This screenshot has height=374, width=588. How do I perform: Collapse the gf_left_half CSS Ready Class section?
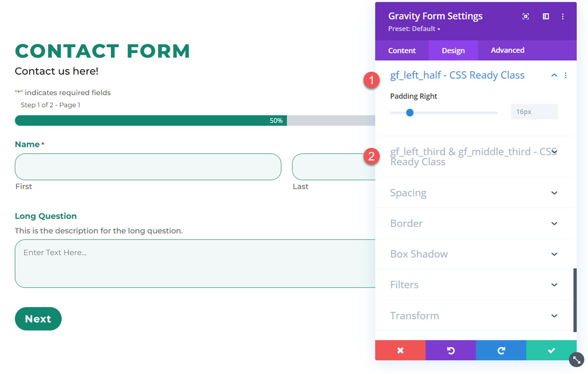pos(554,76)
